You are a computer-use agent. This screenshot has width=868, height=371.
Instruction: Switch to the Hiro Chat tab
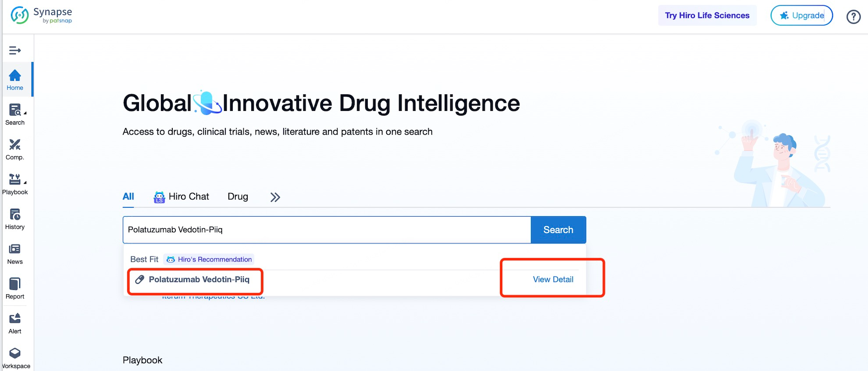tap(181, 196)
